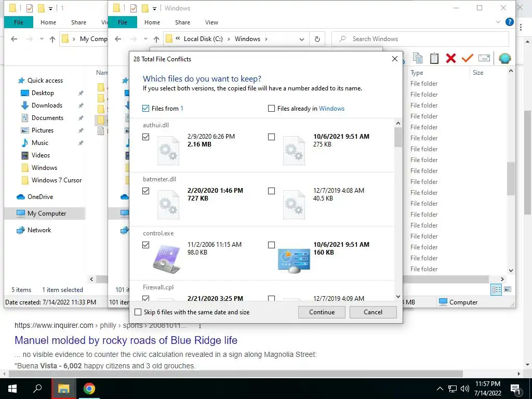Open Share tab in window titled 1

[x=79, y=22]
